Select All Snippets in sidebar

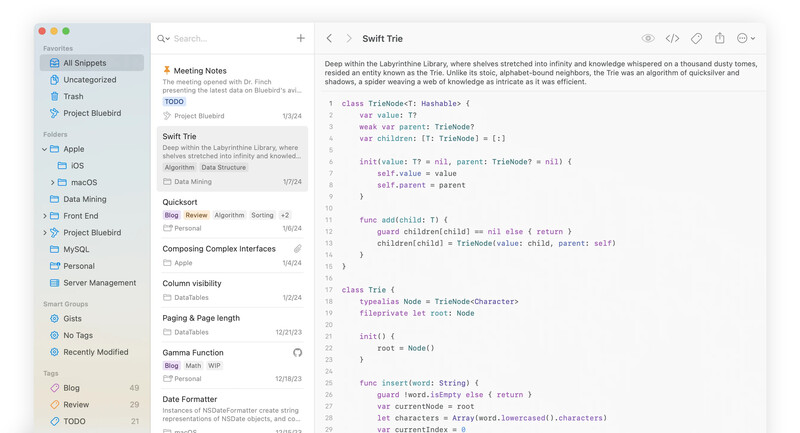pyautogui.click(x=85, y=63)
